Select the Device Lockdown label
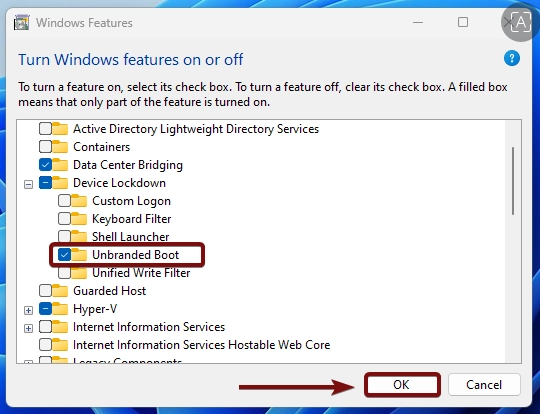 click(119, 183)
